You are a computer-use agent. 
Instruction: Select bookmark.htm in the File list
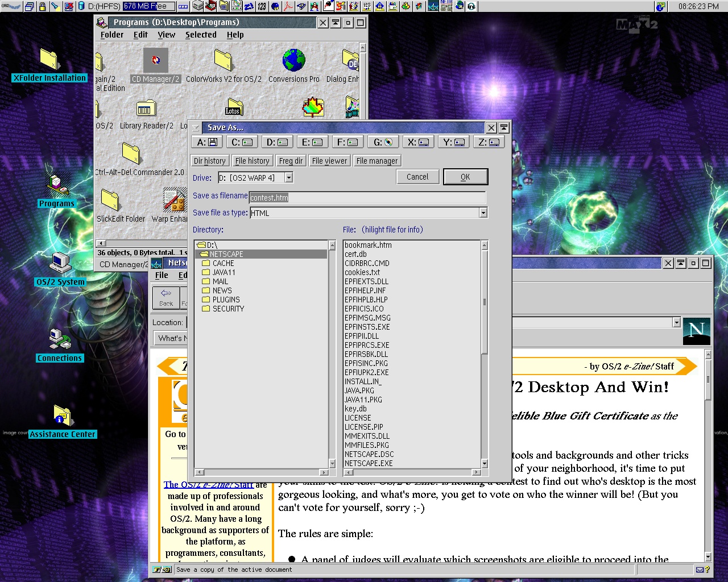tap(368, 245)
